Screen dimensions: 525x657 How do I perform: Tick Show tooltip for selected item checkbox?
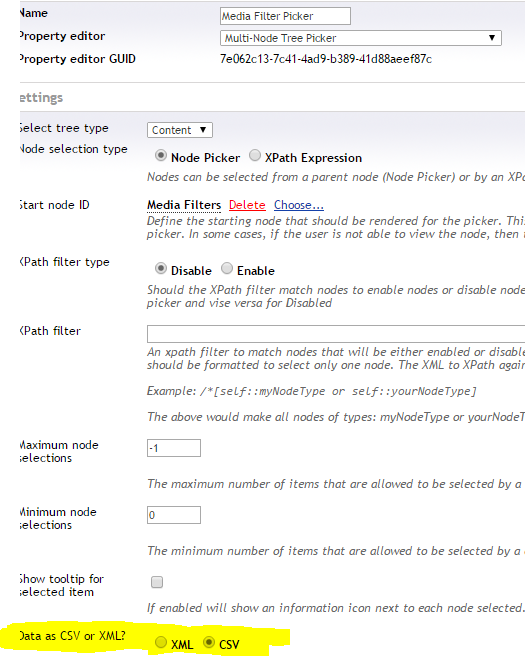[x=157, y=582]
